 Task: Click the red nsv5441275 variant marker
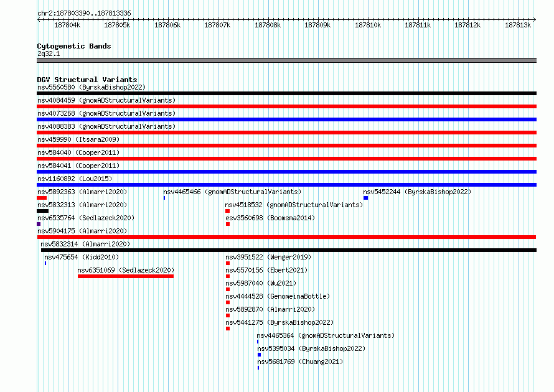pyautogui.click(x=228, y=329)
